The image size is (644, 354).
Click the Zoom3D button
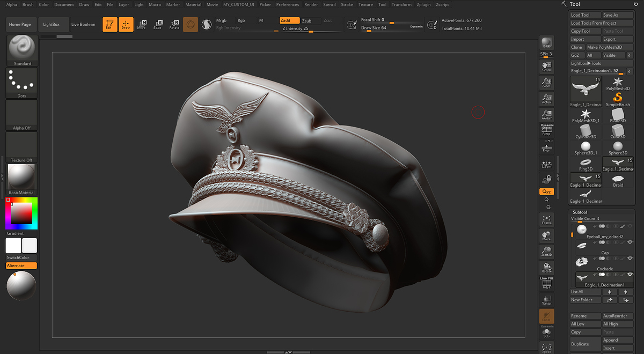(546, 251)
